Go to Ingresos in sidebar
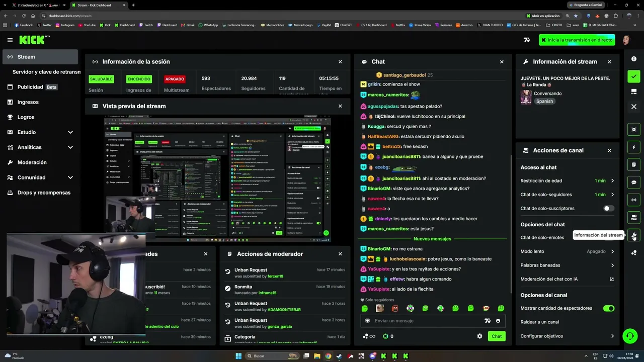Screen dimensions: 644x362 pyautogui.click(x=40, y=102)
